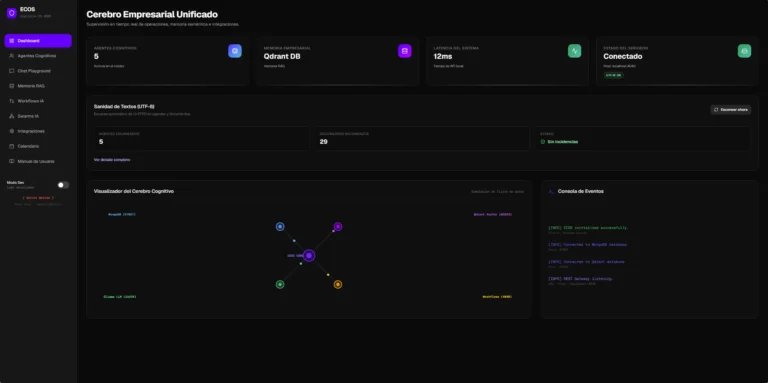Open the Ver detalle completo link
The width and height of the screenshot is (768, 383).
point(112,160)
